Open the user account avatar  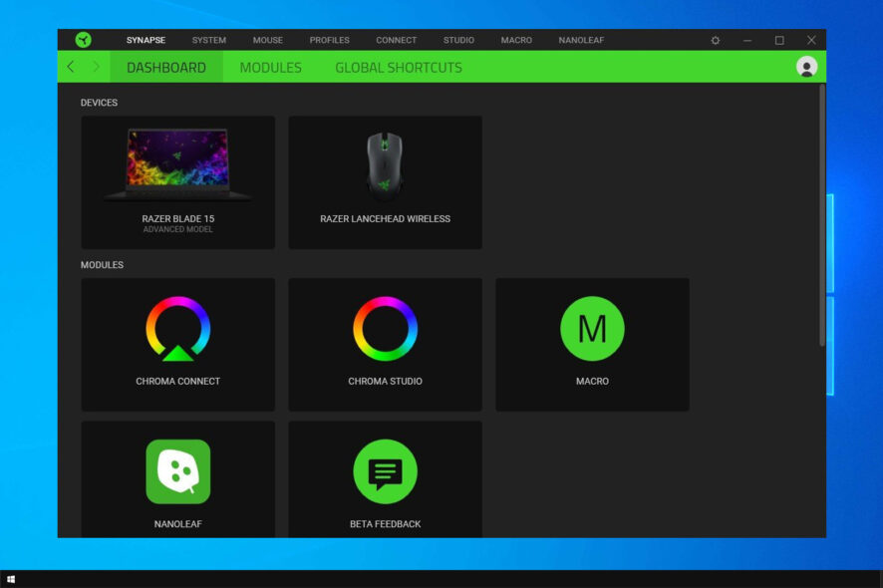[806, 67]
